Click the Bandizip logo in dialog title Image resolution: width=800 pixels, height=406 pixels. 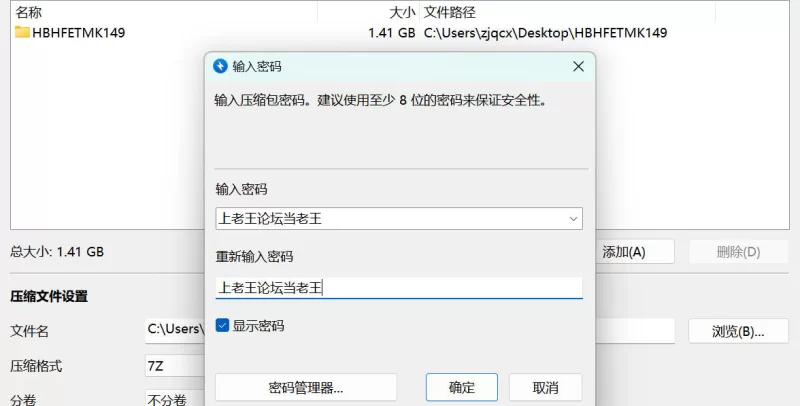[220, 66]
